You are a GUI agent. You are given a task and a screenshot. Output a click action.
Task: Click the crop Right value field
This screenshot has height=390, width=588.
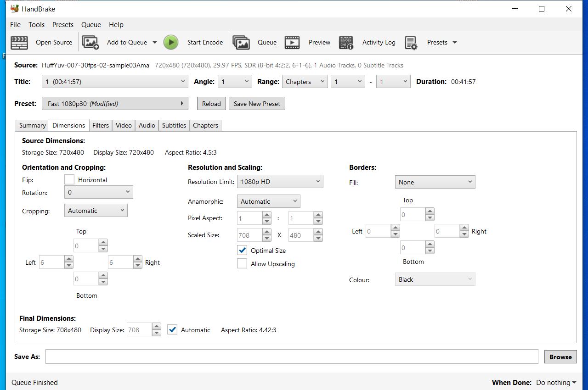[120, 262]
